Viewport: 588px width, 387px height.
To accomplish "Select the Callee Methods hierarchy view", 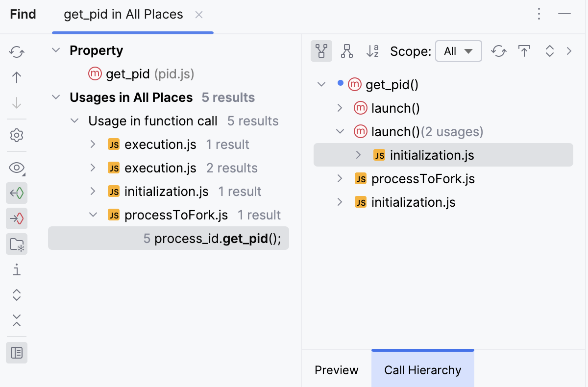I will (347, 50).
